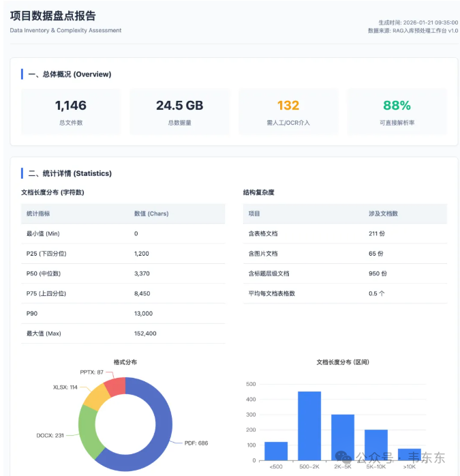Click the value 3,370

click(x=142, y=274)
